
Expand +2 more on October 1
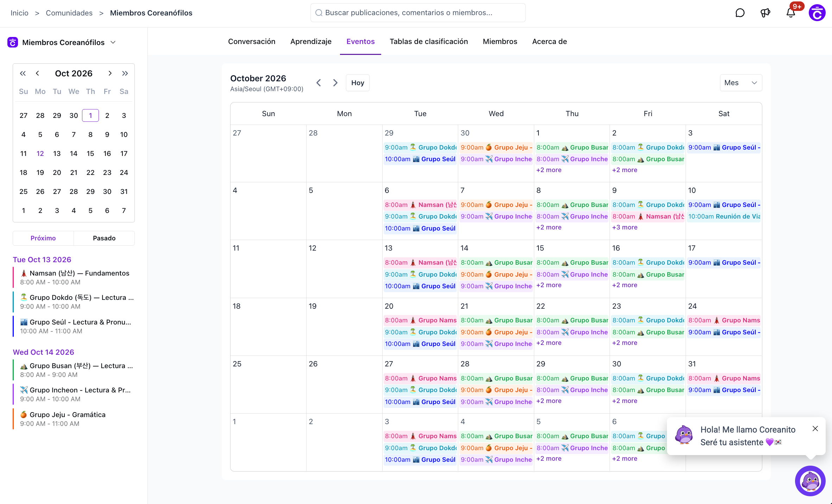point(549,170)
